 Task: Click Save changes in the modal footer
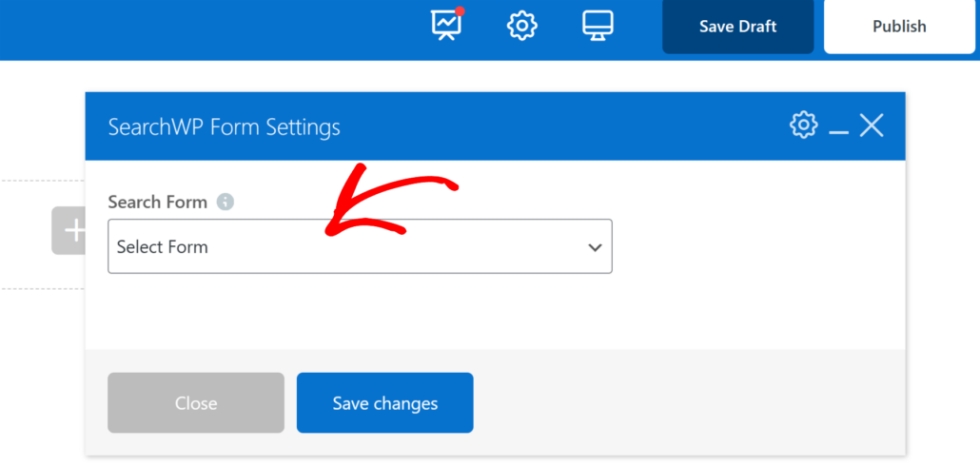(384, 403)
